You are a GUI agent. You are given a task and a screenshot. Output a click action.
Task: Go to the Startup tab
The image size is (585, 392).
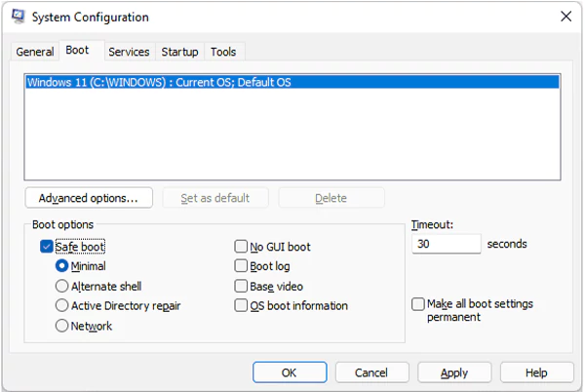click(179, 52)
